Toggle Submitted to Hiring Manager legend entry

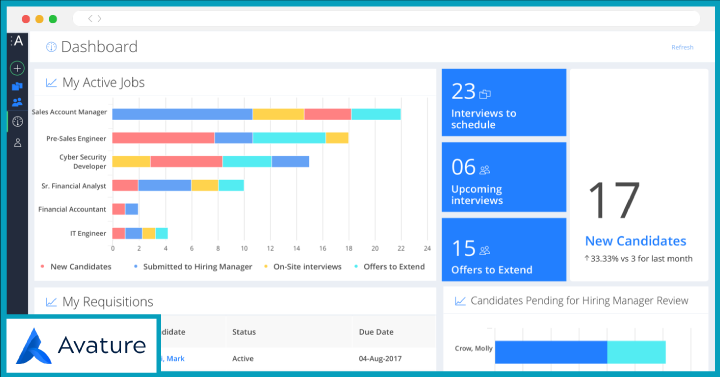click(x=193, y=267)
